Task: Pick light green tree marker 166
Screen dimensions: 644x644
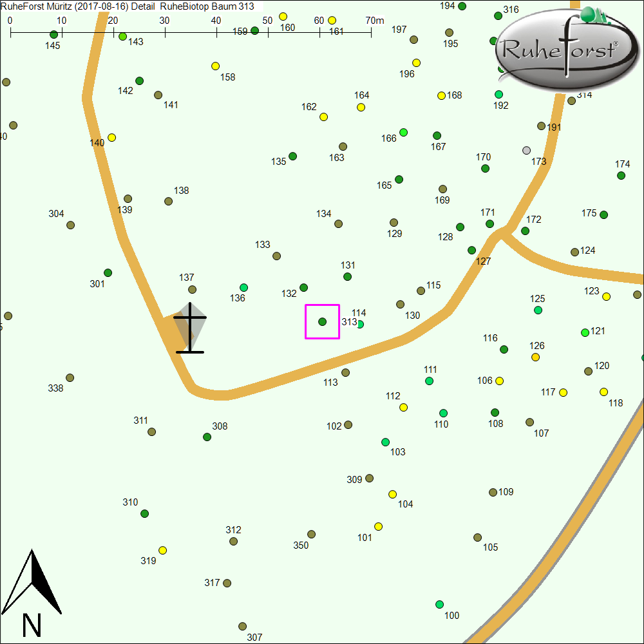Action: click(x=404, y=132)
